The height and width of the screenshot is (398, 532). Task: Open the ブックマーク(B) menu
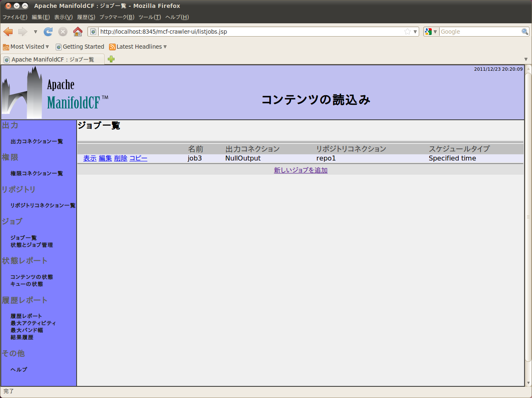pyautogui.click(x=117, y=17)
